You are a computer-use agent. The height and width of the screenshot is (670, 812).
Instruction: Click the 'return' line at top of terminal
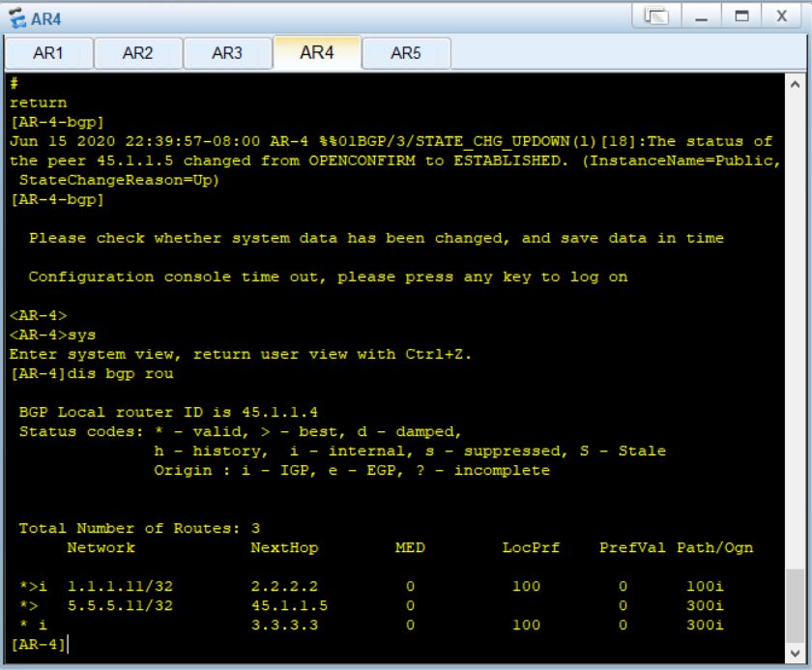(x=39, y=102)
